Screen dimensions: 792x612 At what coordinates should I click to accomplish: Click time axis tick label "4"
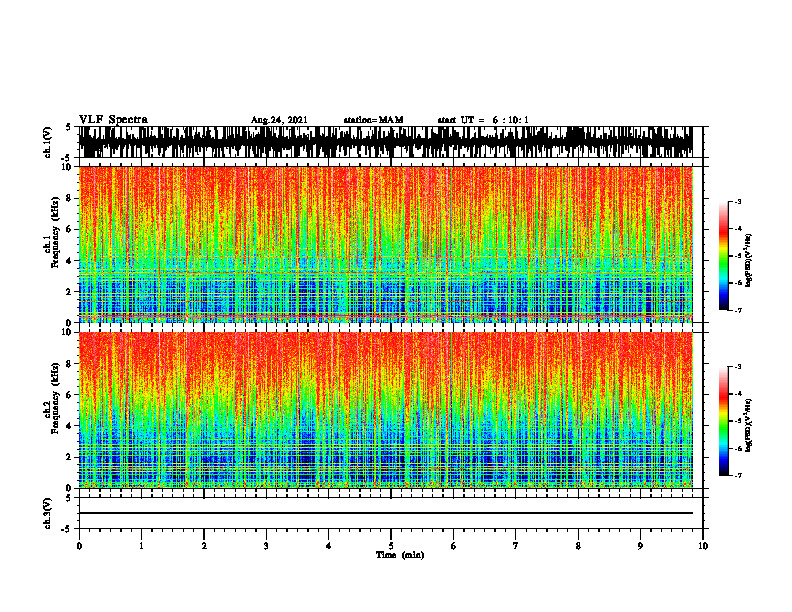point(329,546)
